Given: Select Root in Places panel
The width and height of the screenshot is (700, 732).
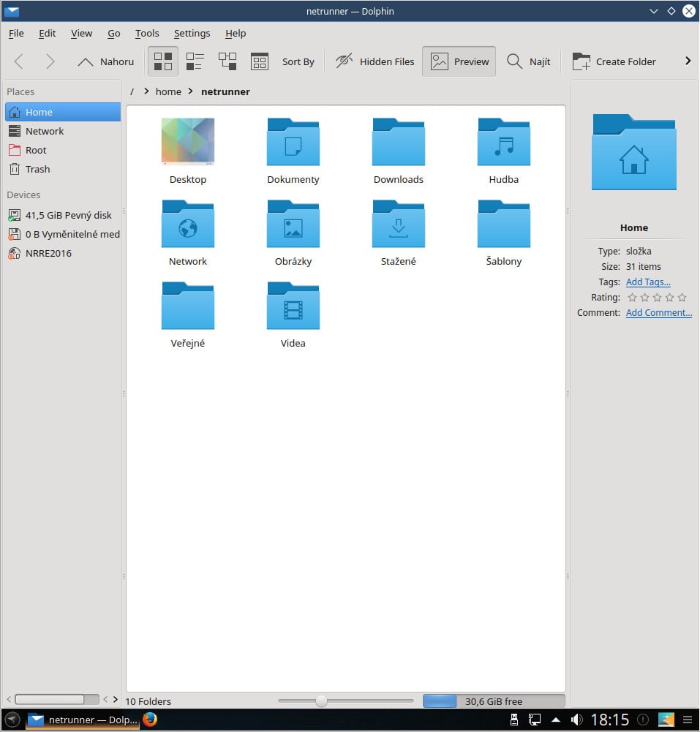Looking at the screenshot, I should click(63, 151).
